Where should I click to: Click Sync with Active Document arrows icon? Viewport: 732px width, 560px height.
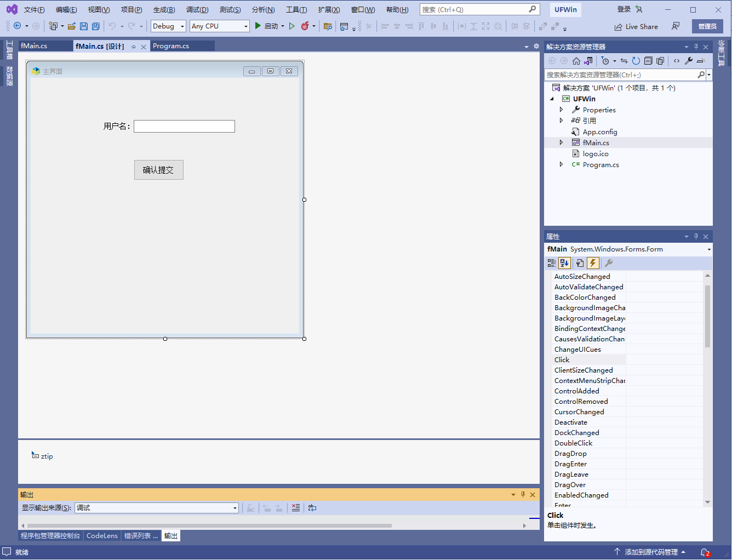click(624, 61)
